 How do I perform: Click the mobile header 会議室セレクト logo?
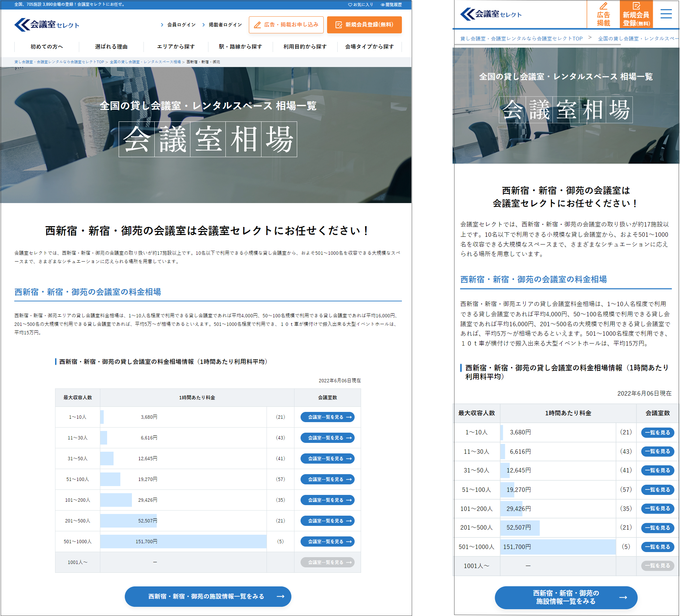click(x=491, y=14)
